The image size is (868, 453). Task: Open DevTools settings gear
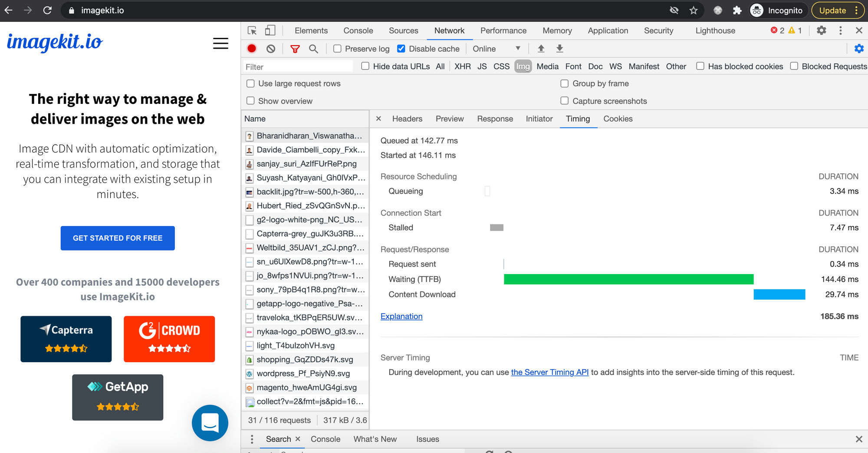pyautogui.click(x=822, y=30)
